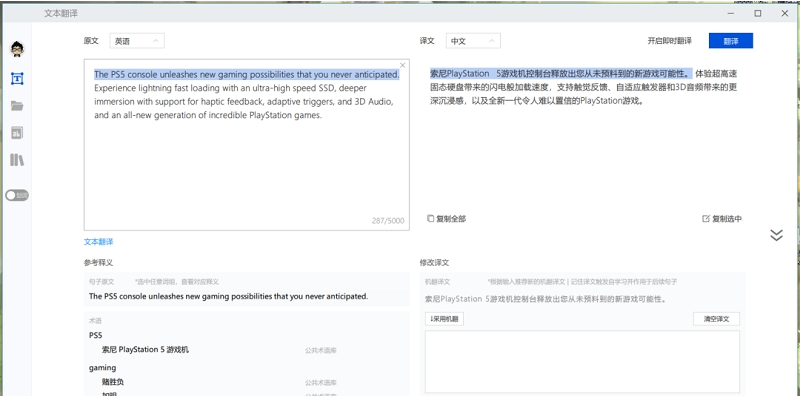Open the document translation sidebar icon
Screen dimensions: 803x396
click(x=17, y=133)
